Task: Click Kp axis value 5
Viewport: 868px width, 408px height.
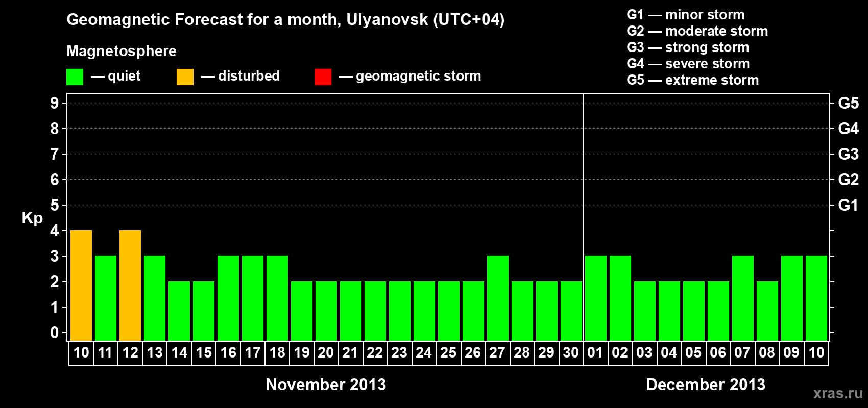Action: tap(55, 205)
